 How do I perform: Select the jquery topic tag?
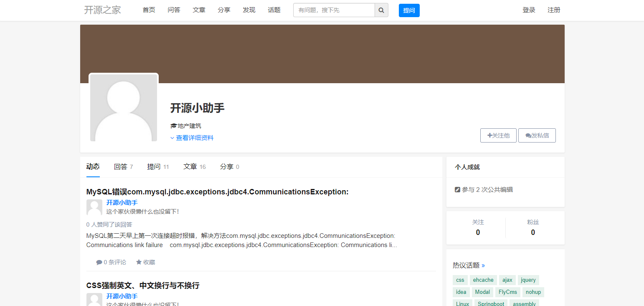coord(528,280)
